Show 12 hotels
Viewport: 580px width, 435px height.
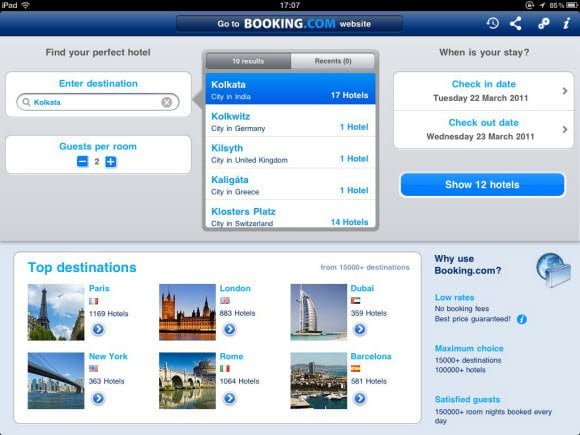(482, 185)
